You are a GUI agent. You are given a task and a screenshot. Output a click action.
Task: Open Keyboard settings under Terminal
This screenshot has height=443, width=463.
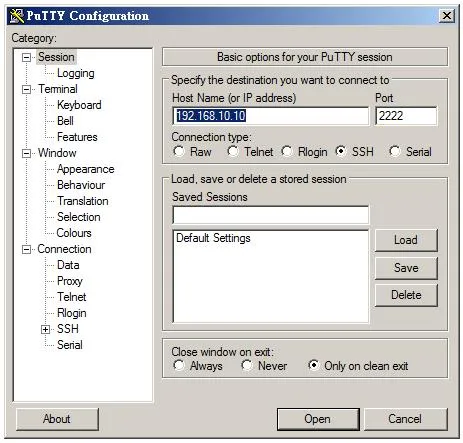tap(79, 105)
